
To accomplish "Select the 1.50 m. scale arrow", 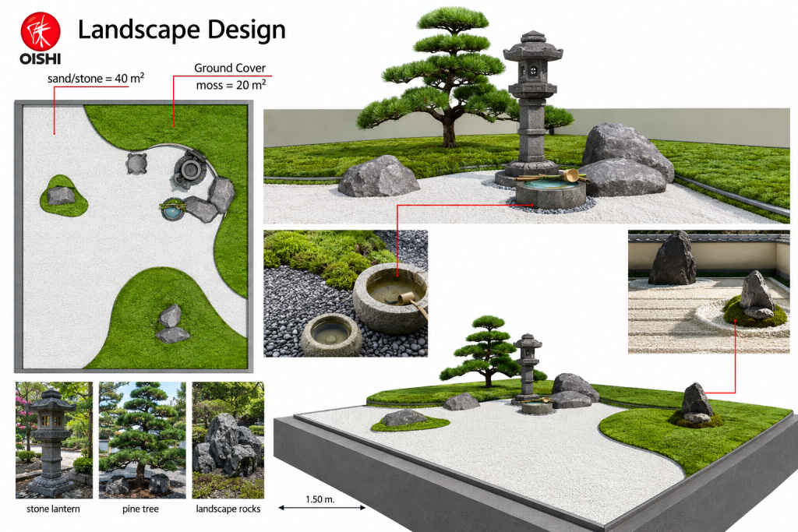I will tap(322, 507).
